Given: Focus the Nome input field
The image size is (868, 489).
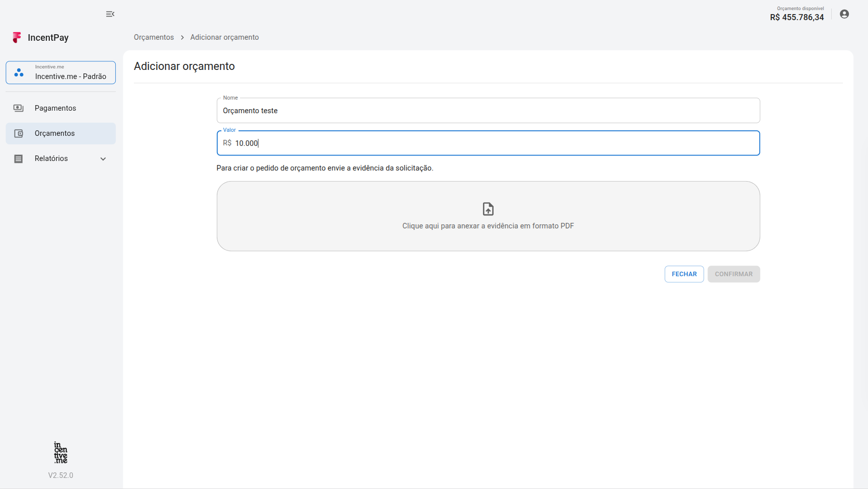Looking at the screenshot, I should click(x=488, y=111).
